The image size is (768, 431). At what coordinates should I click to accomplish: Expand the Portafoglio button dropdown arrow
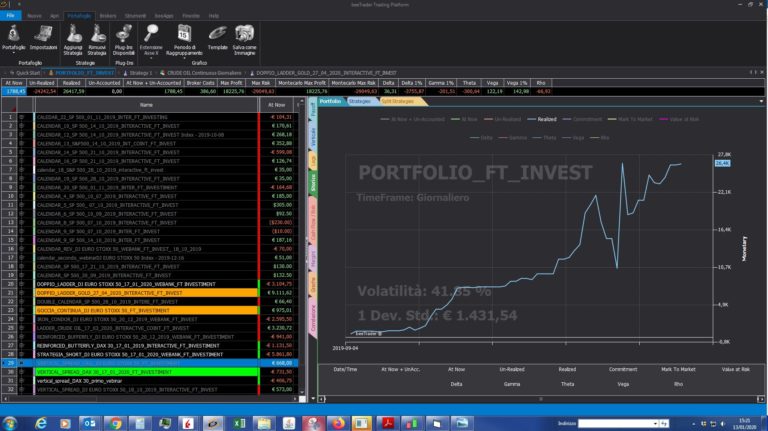(x=13, y=53)
